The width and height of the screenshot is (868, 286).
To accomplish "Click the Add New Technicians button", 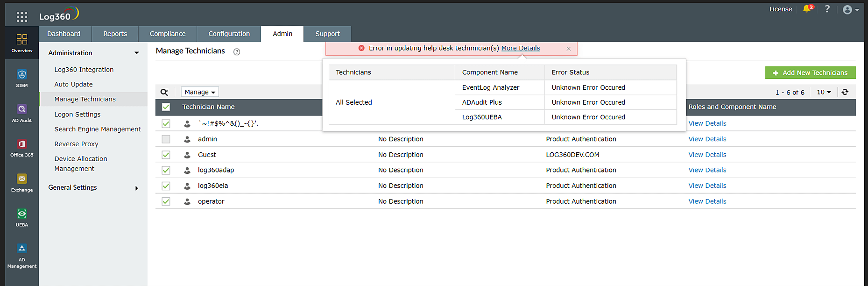I will tap(810, 73).
